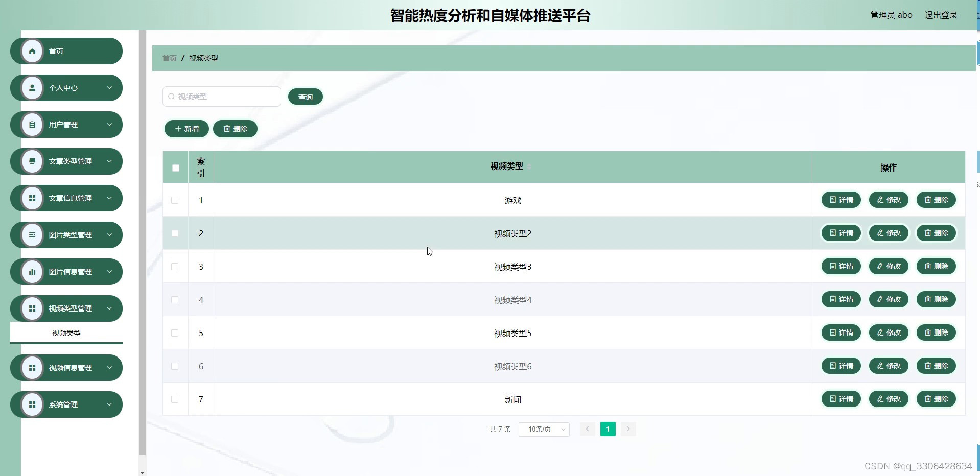Click the person icon beside 个人中心
The height and width of the screenshot is (476, 980).
point(32,88)
